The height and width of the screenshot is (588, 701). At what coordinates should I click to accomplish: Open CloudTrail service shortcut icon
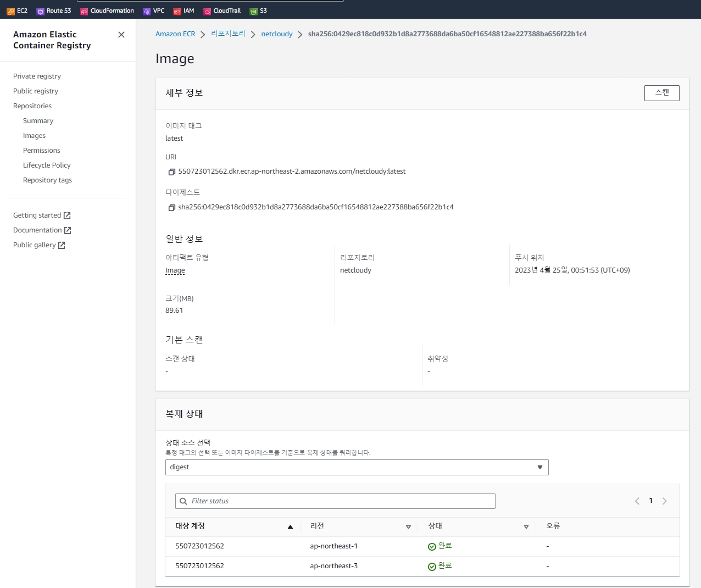point(207,11)
